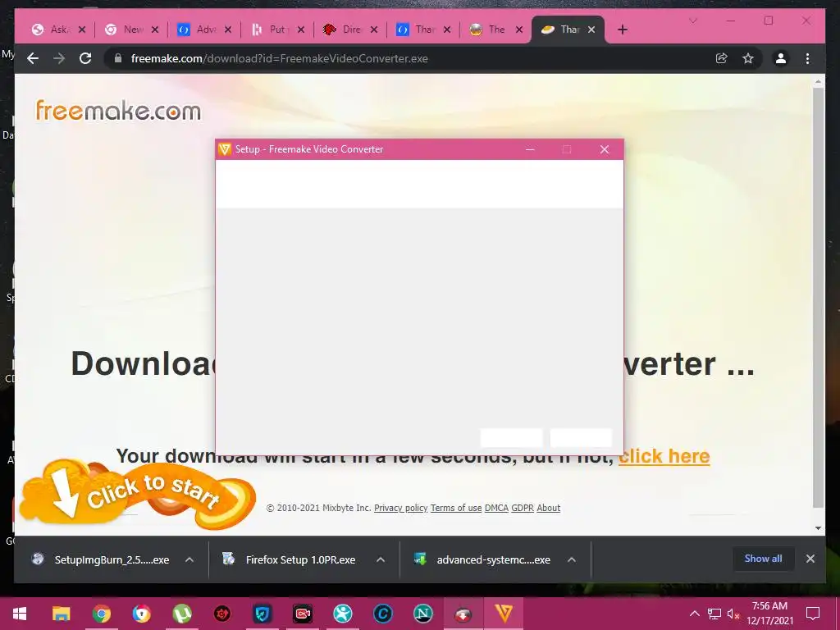Click the address bar padlock icon
The height and width of the screenshot is (630, 840).
tap(118, 58)
